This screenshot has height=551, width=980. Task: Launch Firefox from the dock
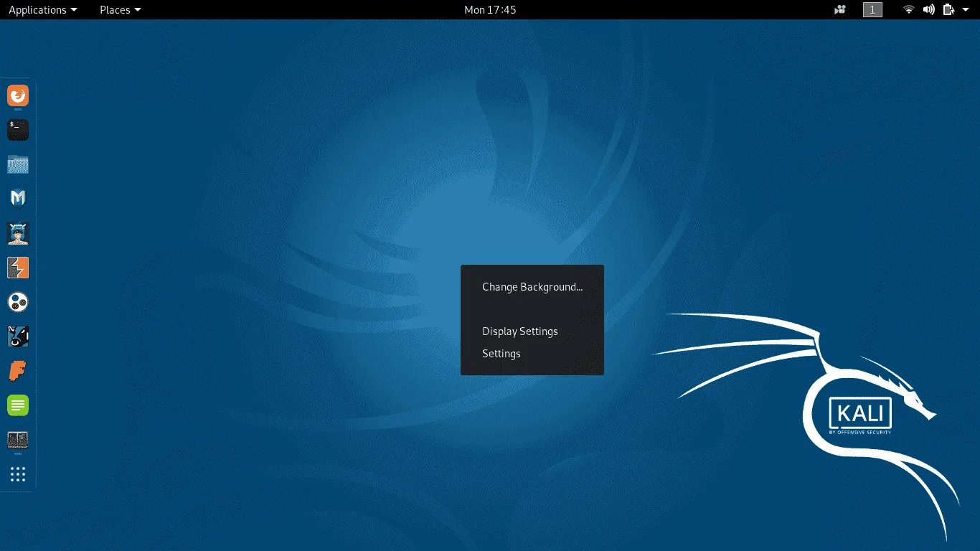(x=18, y=95)
